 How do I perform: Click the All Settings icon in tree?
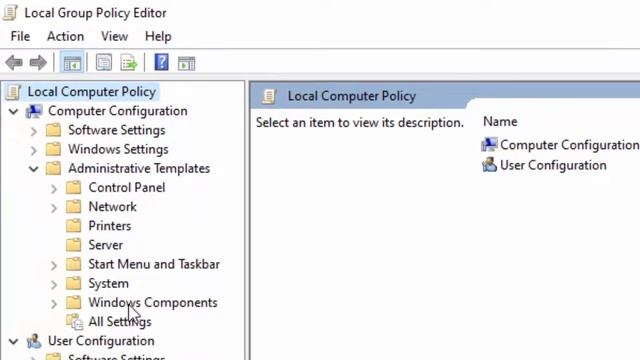(75, 322)
